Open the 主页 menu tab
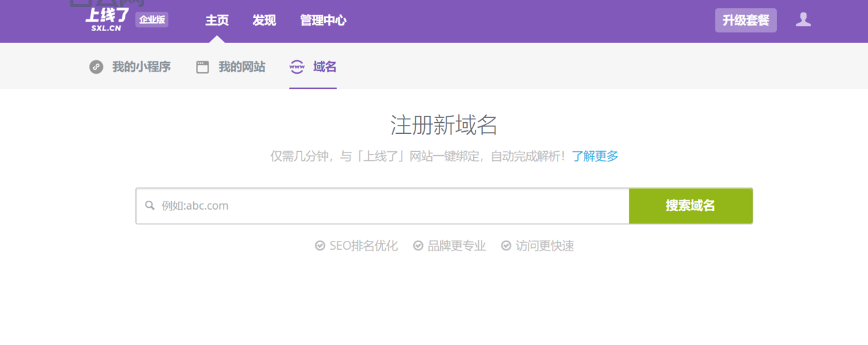 pos(217,21)
